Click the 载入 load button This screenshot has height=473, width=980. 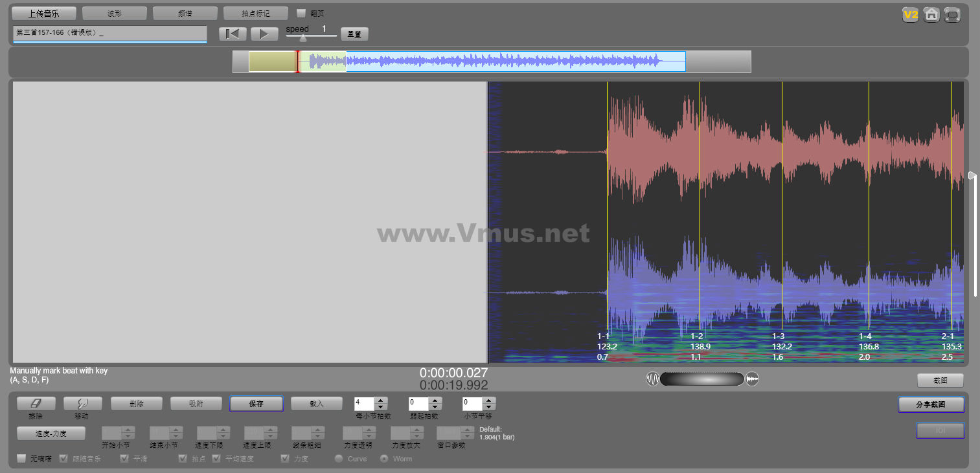pos(316,404)
